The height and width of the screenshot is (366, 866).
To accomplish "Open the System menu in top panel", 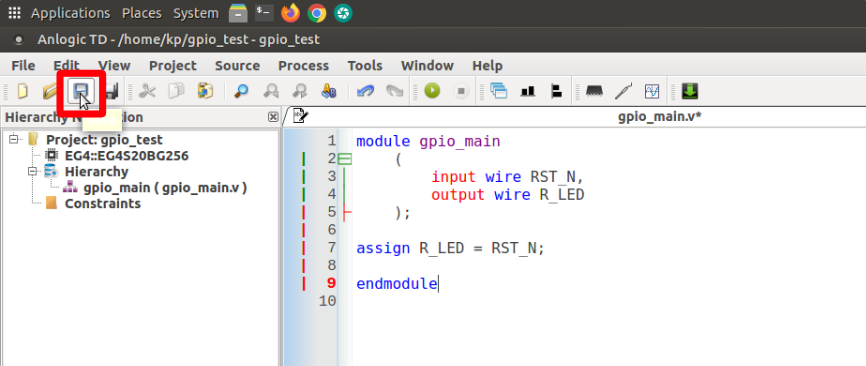I will point(196,13).
